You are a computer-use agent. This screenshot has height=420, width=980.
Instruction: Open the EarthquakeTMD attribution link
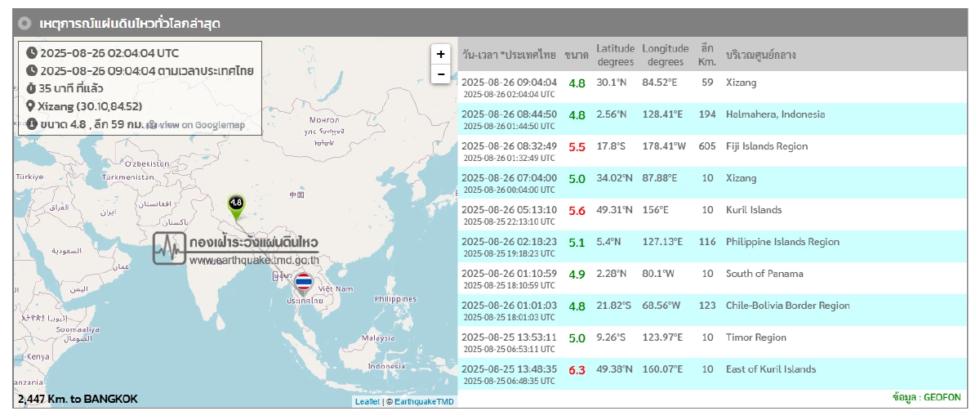point(424,401)
